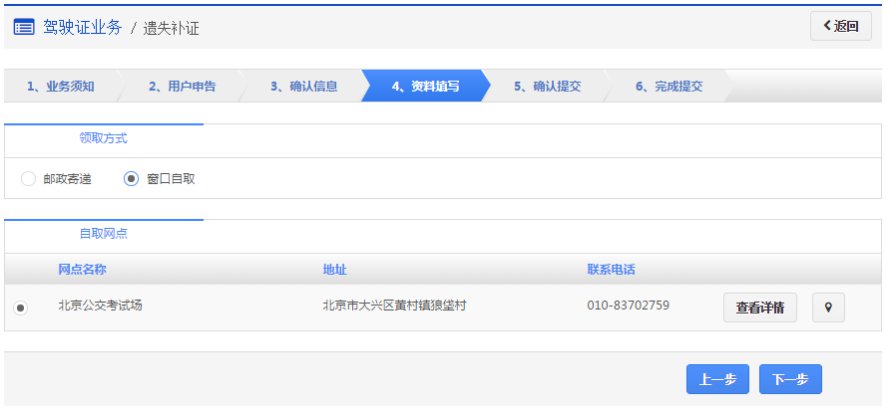
Task: Click the 网点名称 column header
Action: point(82,270)
